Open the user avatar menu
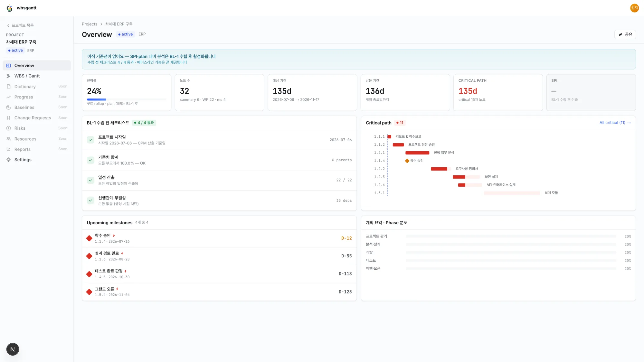This screenshot has width=644, height=362. (634, 8)
